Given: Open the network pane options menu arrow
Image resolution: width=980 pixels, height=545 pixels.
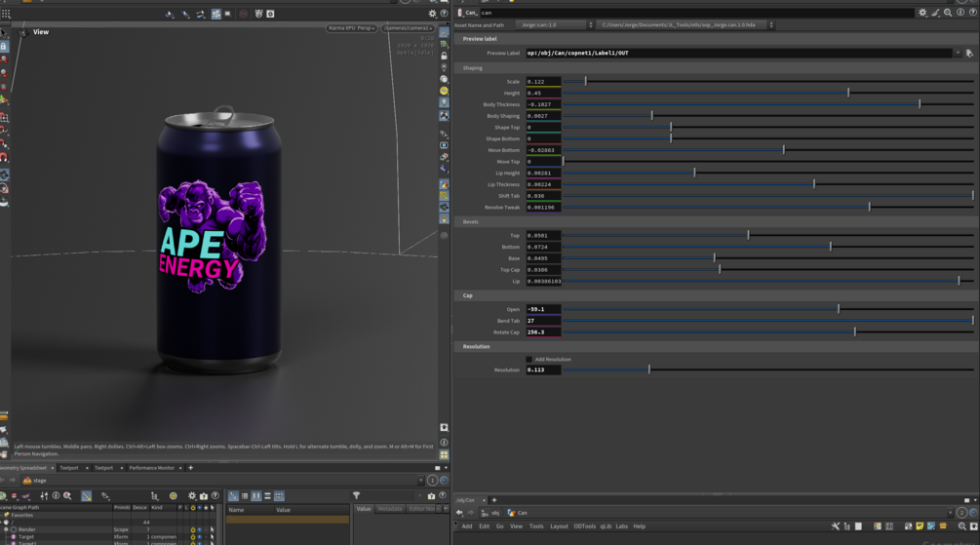Looking at the screenshot, I should [975, 500].
